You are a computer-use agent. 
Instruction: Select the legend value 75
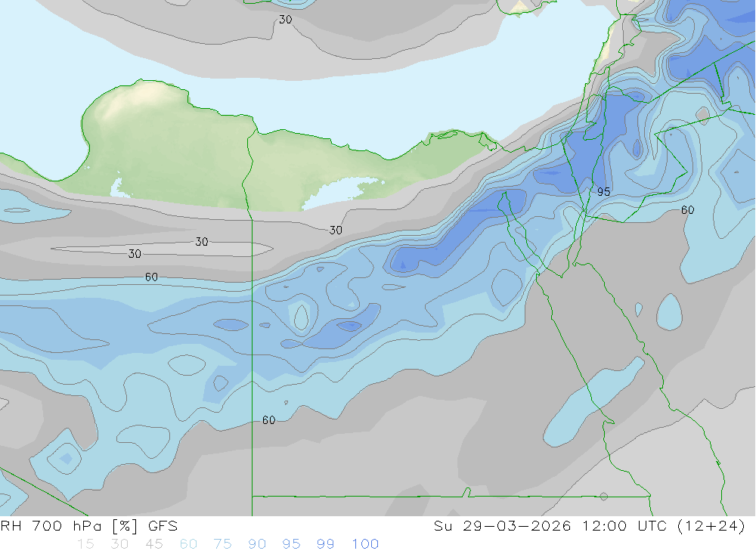(x=223, y=544)
